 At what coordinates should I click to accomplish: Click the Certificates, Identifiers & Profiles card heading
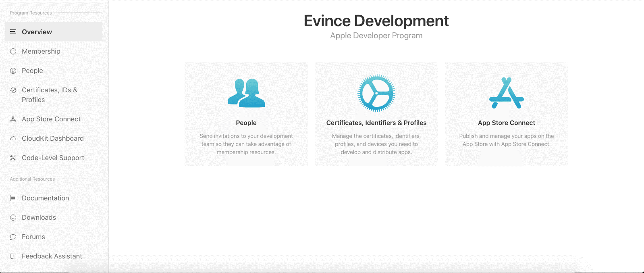tap(376, 123)
